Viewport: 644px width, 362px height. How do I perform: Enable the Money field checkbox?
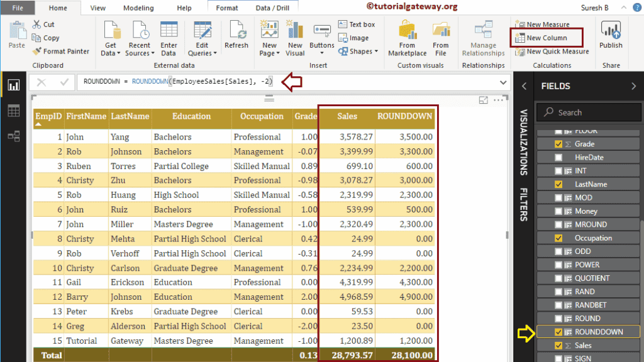tap(557, 211)
